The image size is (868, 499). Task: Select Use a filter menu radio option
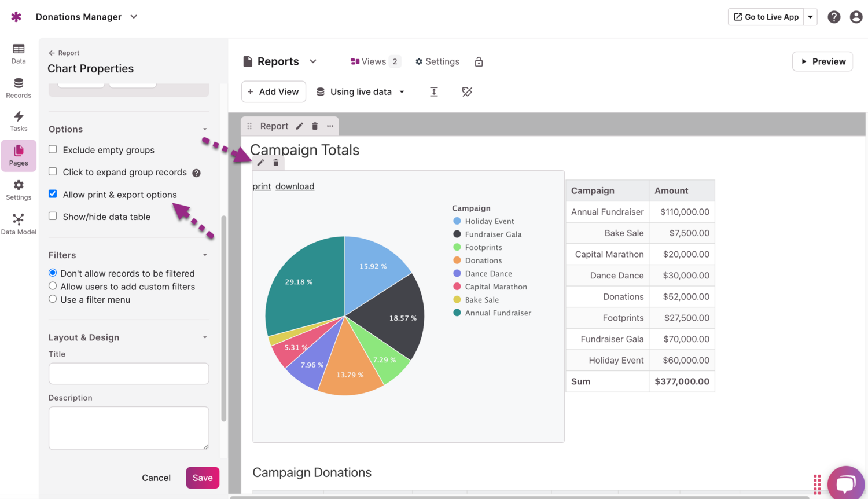53,299
